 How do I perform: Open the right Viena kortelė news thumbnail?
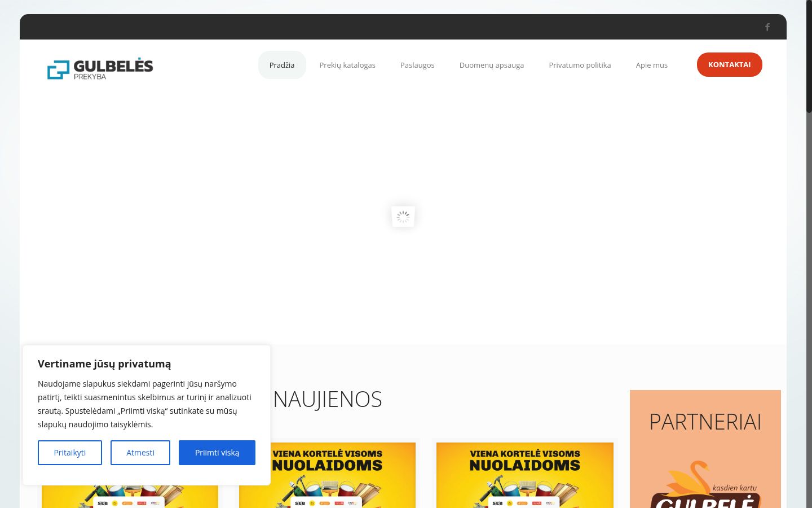click(525, 475)
